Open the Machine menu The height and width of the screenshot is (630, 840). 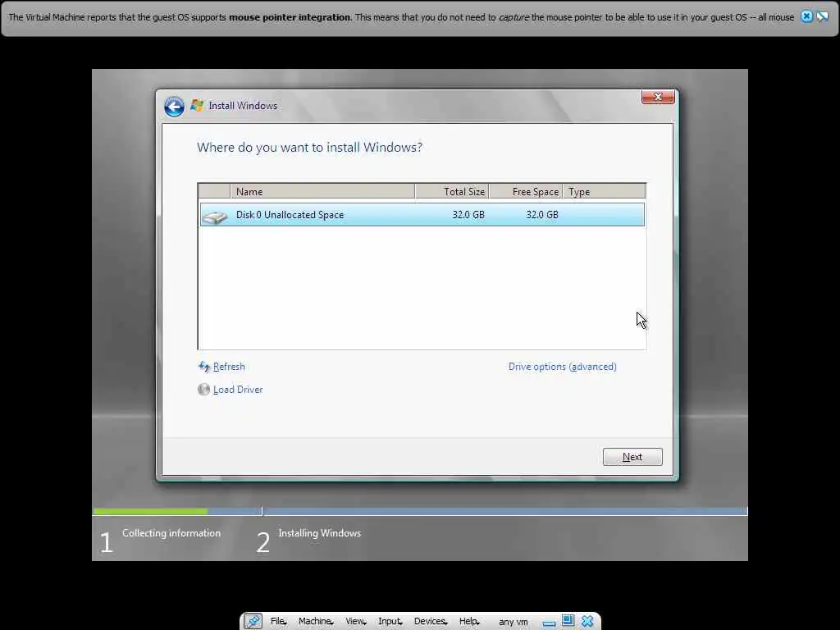tap(316, 621)
